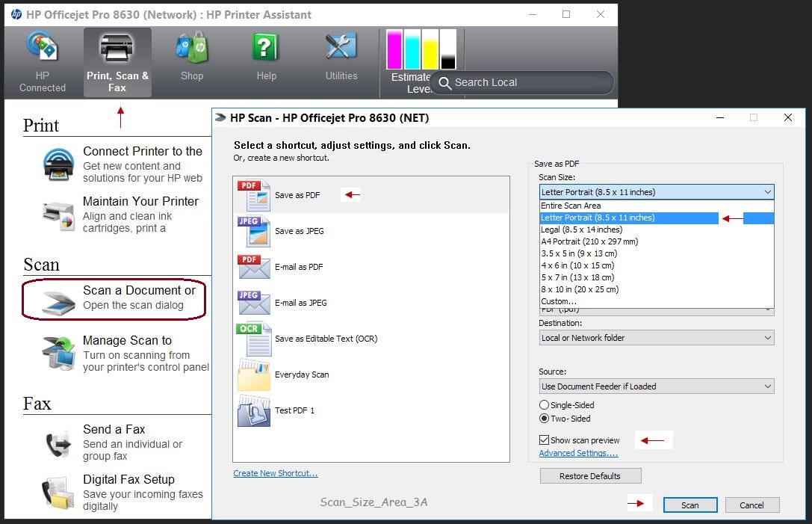Screen dimensions: 812x524
Task: Maximize the HP Printer Assistant window
Action: pos(566,14)
